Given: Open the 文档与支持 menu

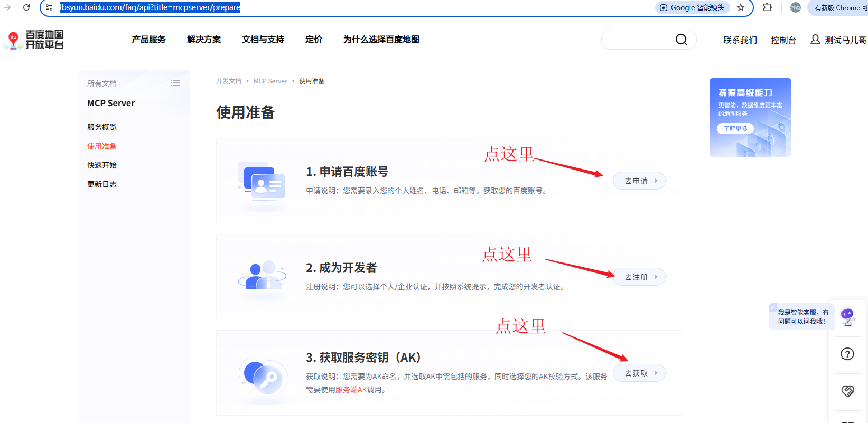Looking at the screenshot, I should click(x=263, y=40).
